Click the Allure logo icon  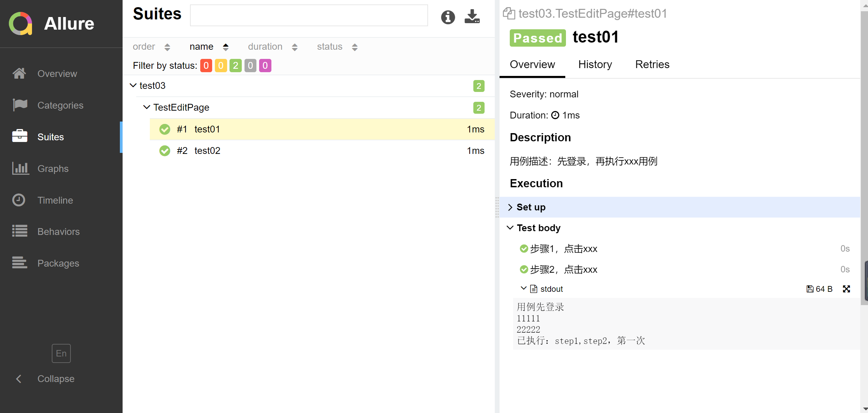tap(20, 23)
